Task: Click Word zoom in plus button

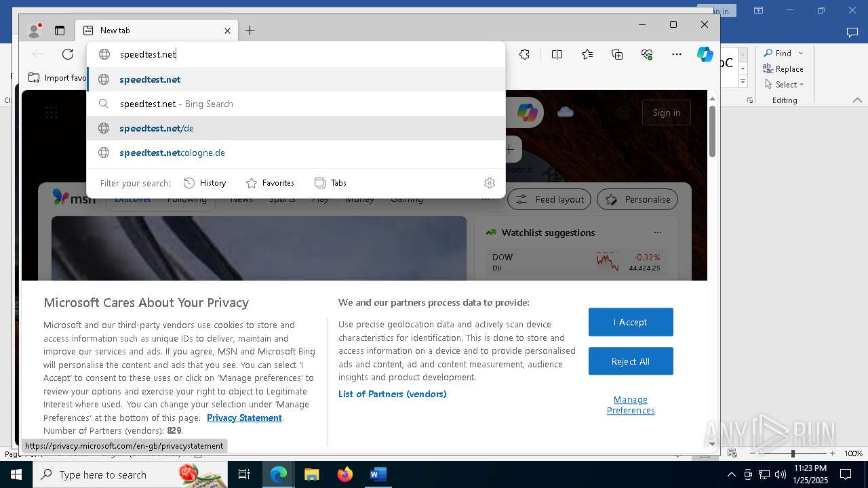Action: pos(832,453)
